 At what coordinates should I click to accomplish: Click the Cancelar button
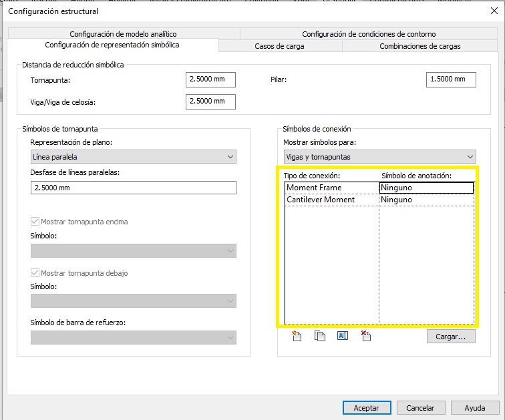(x=421, y=407)
